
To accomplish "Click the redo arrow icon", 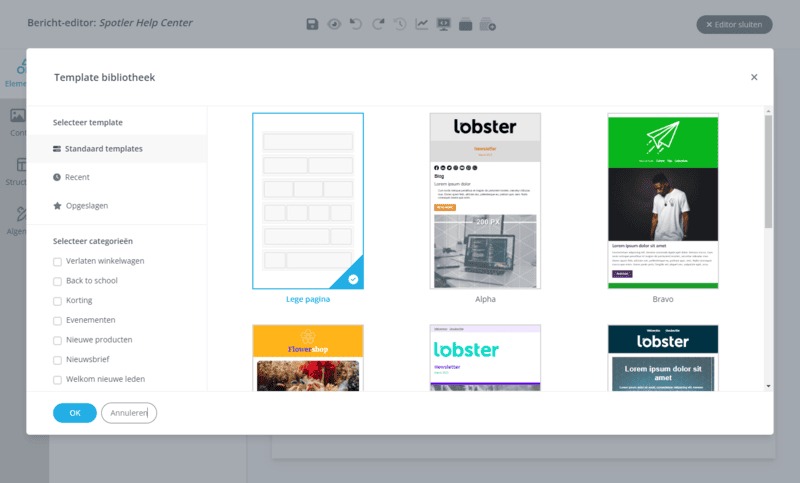I will (378, 24).
